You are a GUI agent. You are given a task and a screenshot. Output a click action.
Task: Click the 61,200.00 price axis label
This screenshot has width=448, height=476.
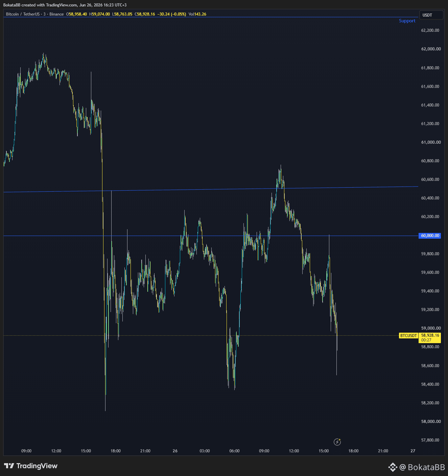[x=430, y=124]
